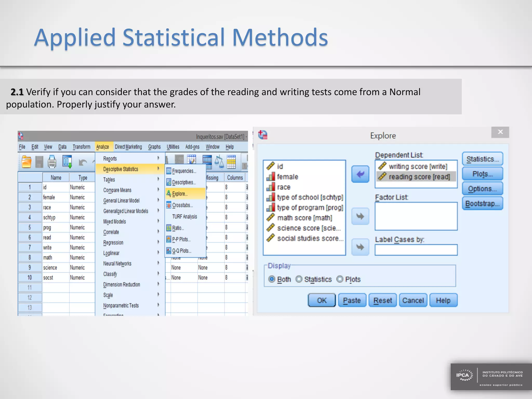Click the Help button in Explore dialog

(443, 300)
